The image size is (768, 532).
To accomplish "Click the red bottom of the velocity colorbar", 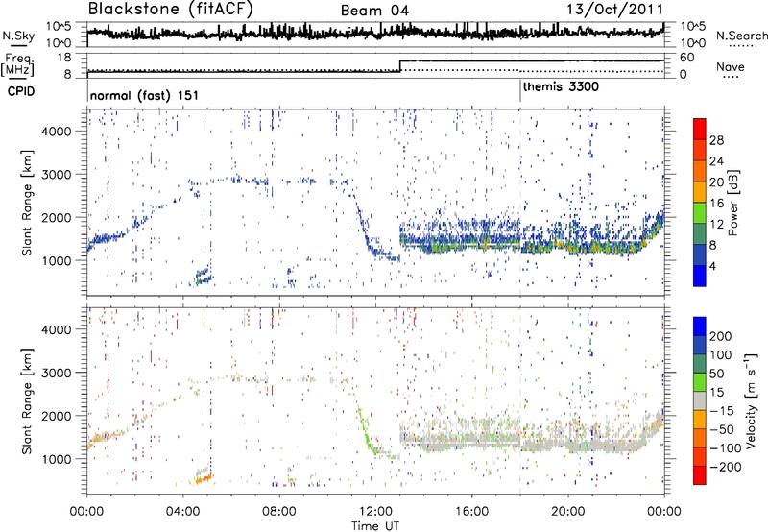I will tap(700, 475).
